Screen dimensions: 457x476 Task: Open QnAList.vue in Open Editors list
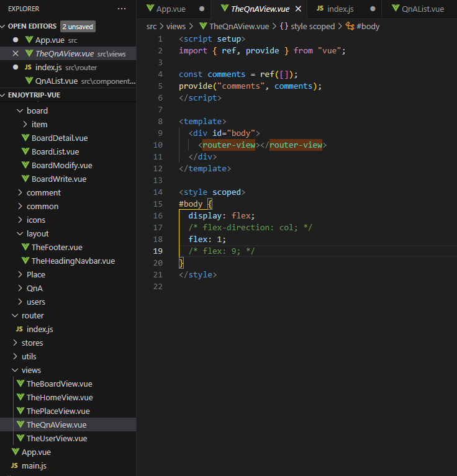coord(68,81)
